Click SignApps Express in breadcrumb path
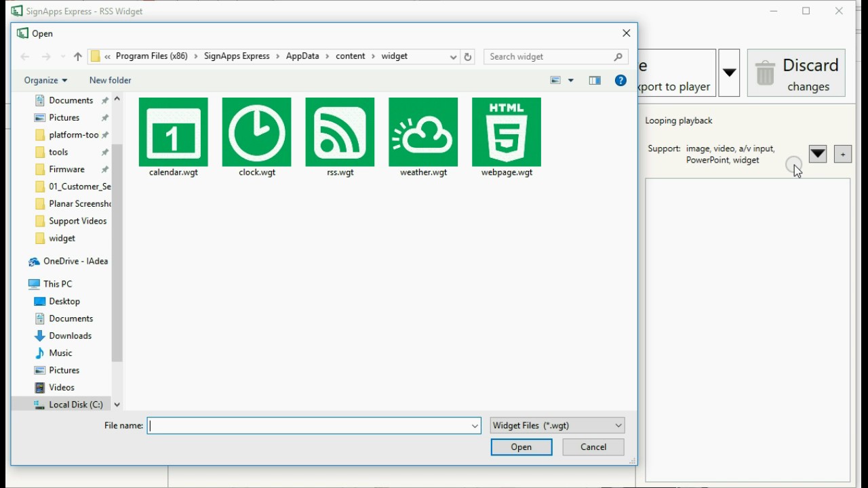 click(237, 56)
